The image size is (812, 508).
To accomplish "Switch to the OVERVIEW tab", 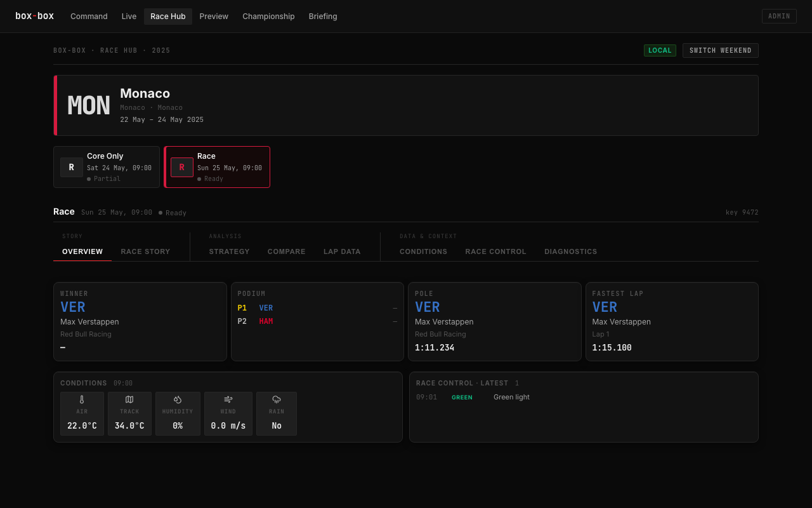I will [82, 251].
